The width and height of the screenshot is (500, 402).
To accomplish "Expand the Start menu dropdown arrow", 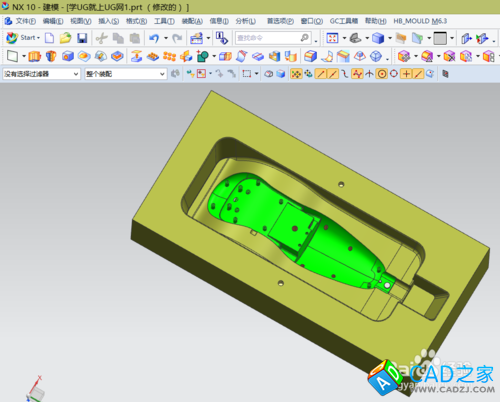I will 38,38.
